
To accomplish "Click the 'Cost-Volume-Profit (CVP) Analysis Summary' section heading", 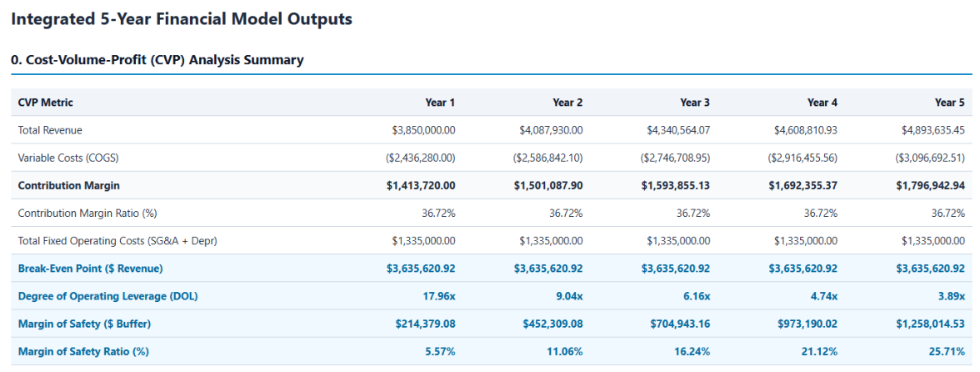I will tap(157, 60).
